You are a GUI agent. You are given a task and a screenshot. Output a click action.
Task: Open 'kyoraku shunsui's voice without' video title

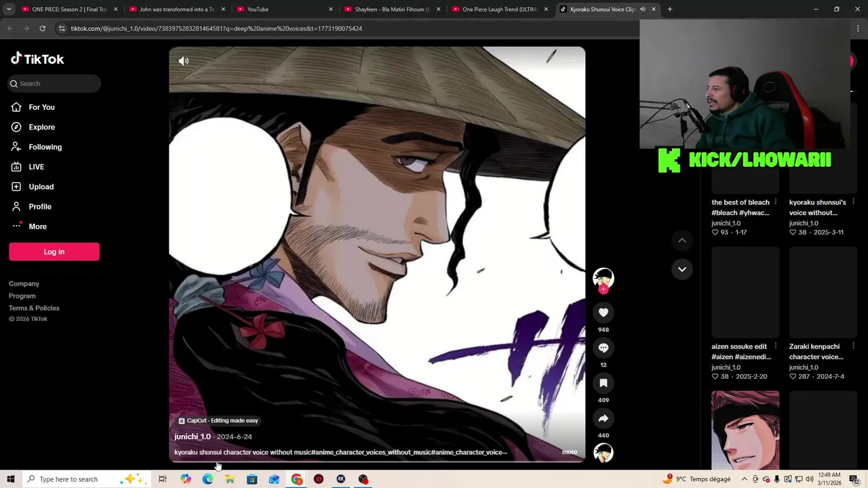coord(817,207)
